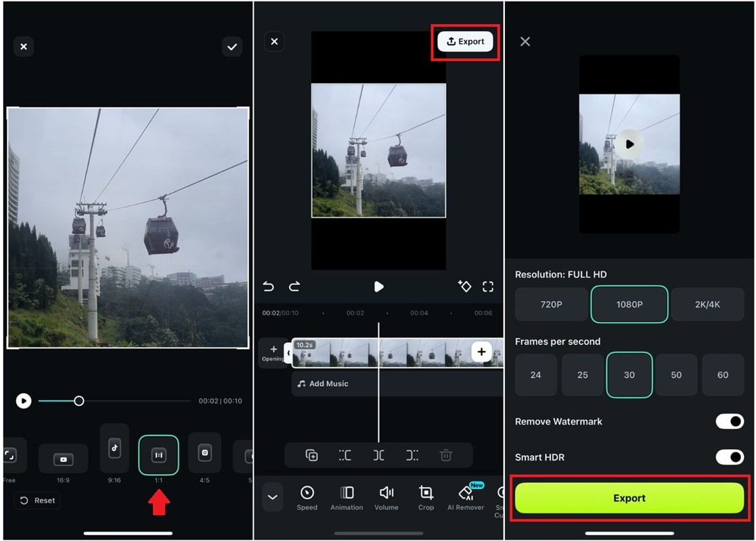
Task: Tap the square cable car preview in the editor
Action: point(378,151)
